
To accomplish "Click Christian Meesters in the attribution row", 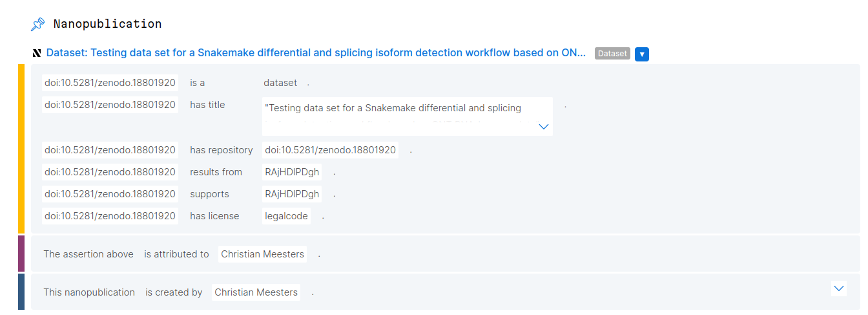I will 262,254.
